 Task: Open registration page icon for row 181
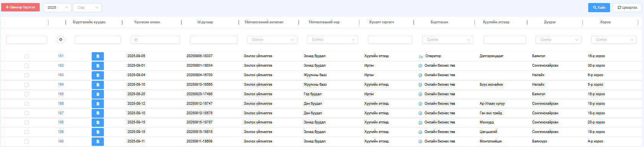pyautogui.click(x=98, y=56)
